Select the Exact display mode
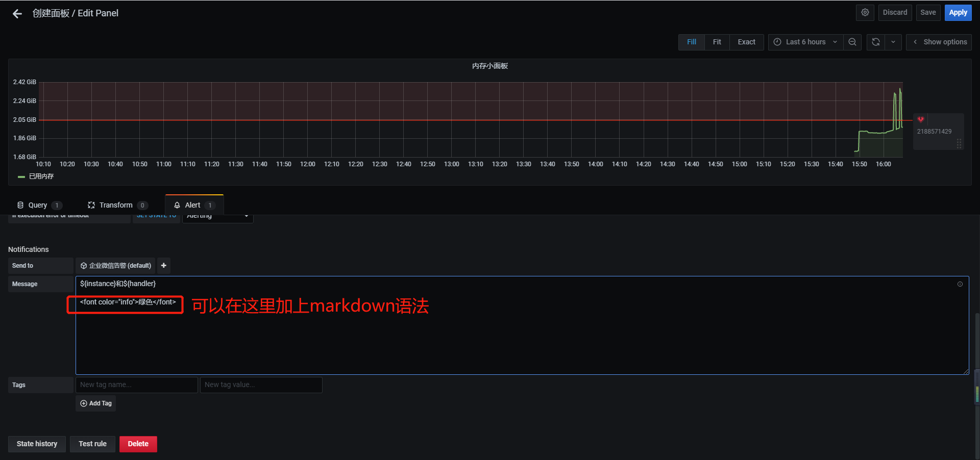This screenshot has width=980, height=460. [x=746, y=42]
